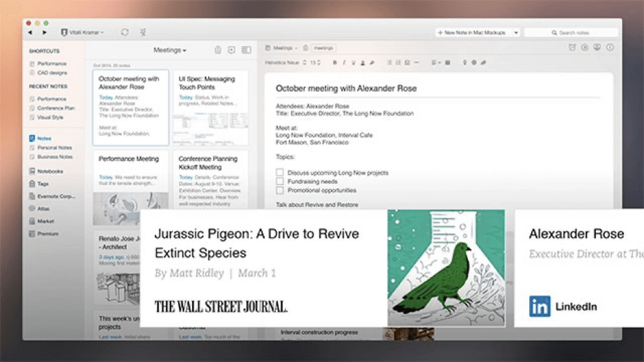Open Evernote Corp... in the sidebar

52,196
